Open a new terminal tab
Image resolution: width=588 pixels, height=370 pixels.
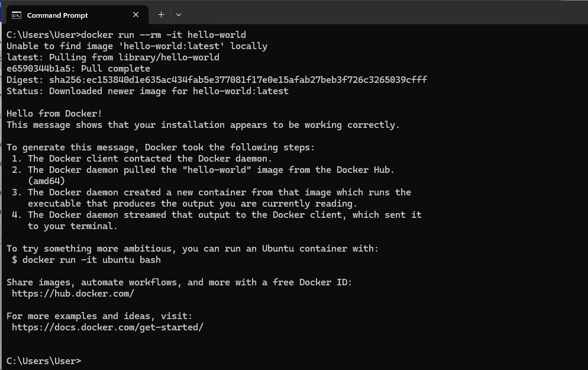tap(161, 15)
